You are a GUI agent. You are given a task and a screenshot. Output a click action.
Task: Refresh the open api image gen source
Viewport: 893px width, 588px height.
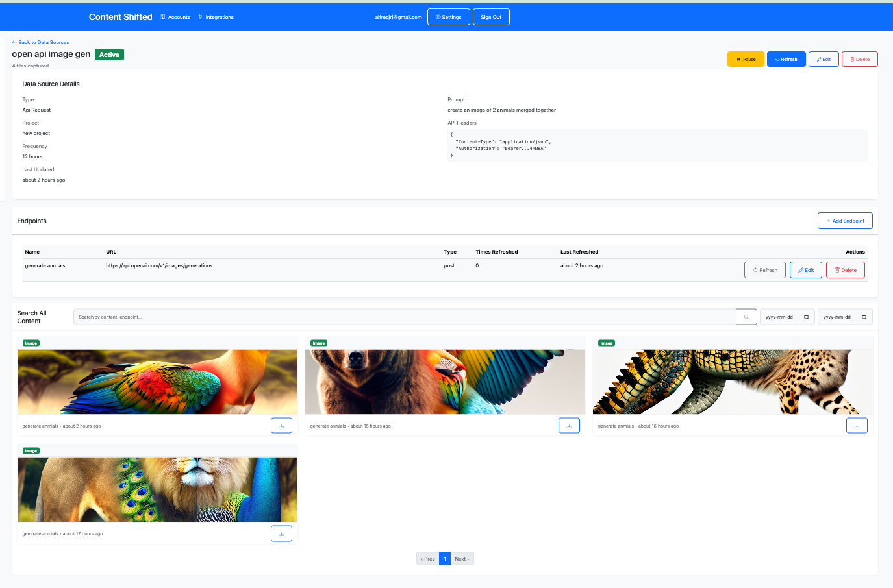click(786, 59)
